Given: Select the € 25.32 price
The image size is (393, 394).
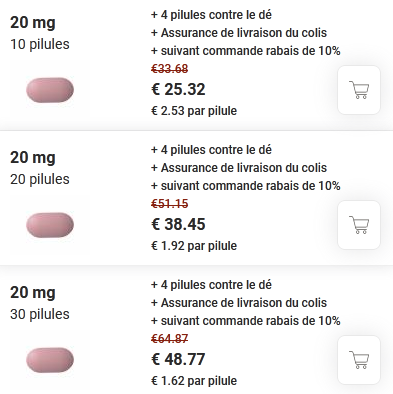Looking at the screenshot, I should click(178, 89).
